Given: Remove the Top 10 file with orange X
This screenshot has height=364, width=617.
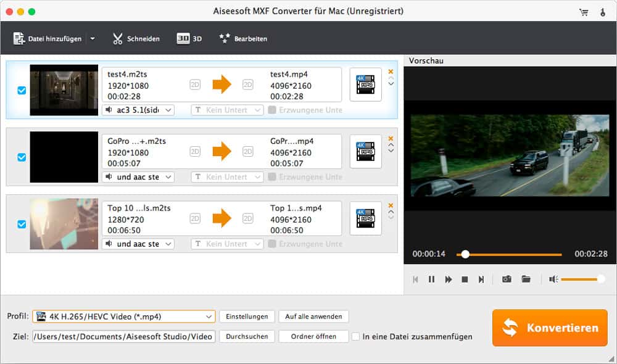Looking at the screenshot, I should [391, 205].
